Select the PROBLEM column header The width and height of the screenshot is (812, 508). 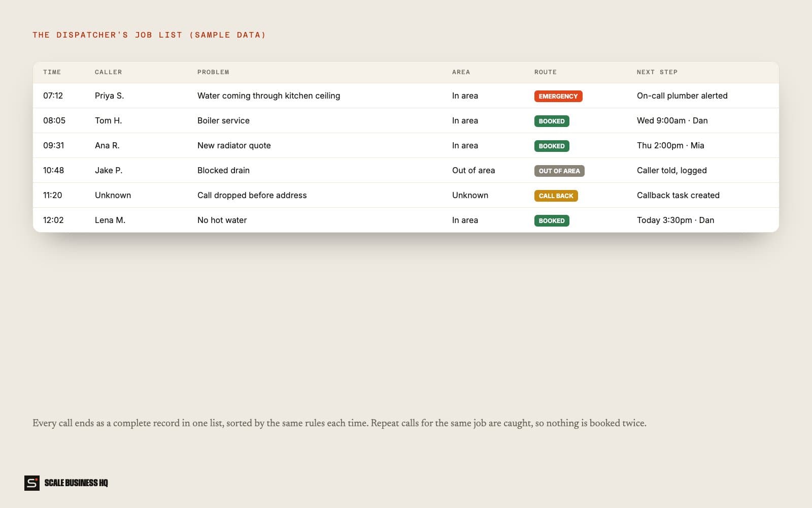tap(213, 72)
